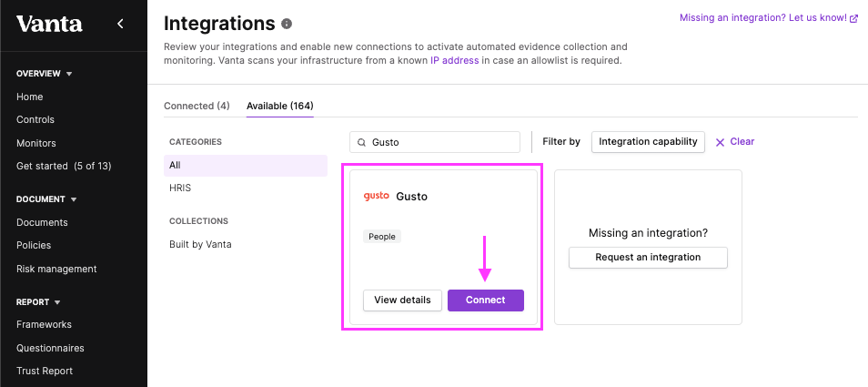
Task: Collapse the OVERVIEW section arrow
Action: (x=69, y=74)
